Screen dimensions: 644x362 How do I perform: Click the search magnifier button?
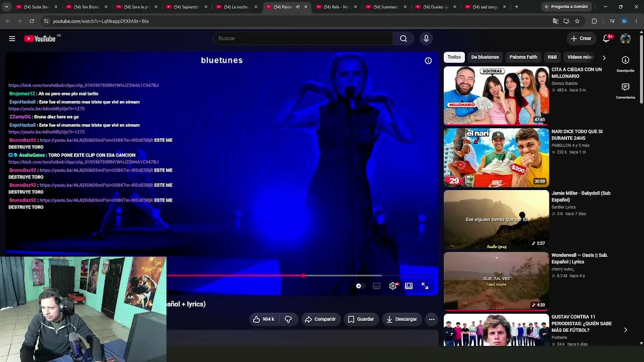pyautogui.click(x=404, y=39)
